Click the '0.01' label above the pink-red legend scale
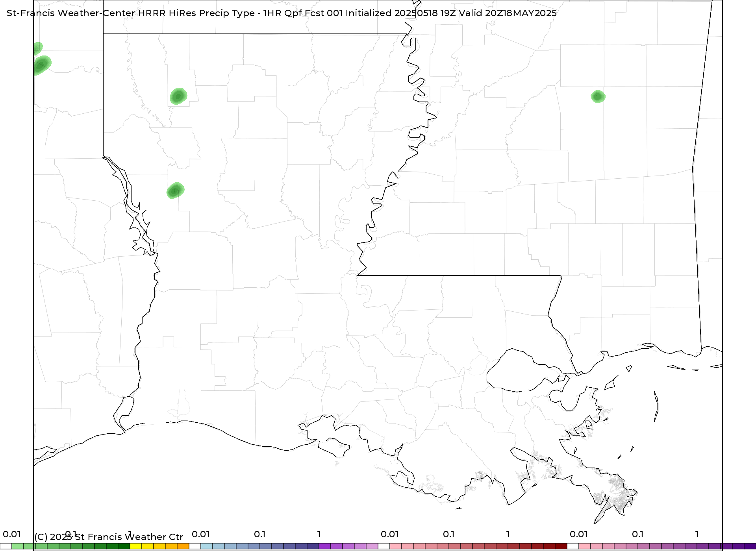Image resolution: width=756 pixels, height=551 pixels. [389, 534]
